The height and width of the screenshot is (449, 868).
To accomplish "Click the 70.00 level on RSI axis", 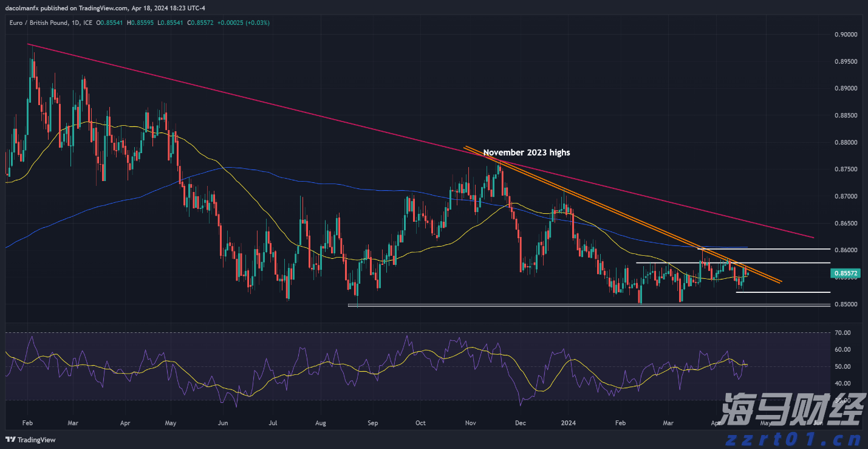I will pos(842,333).
